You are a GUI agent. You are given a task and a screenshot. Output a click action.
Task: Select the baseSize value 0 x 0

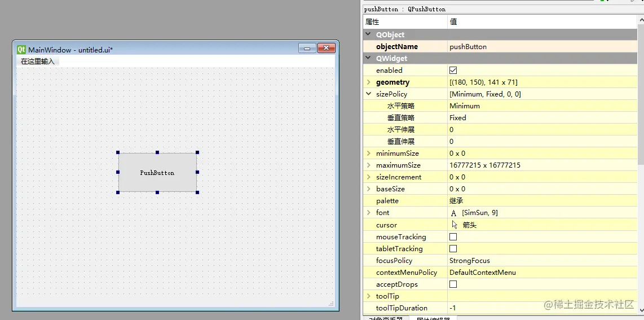point(457,189)
